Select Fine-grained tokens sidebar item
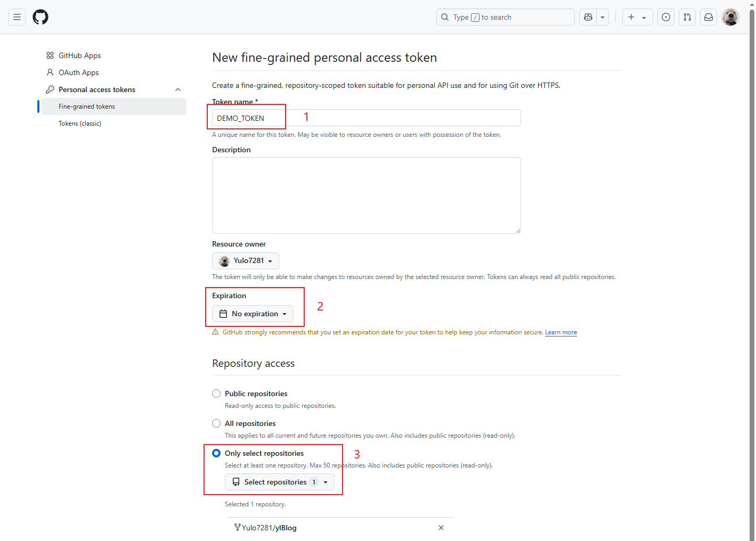The width and height of the screenshot is (756, 541). [x=114, y=106]
